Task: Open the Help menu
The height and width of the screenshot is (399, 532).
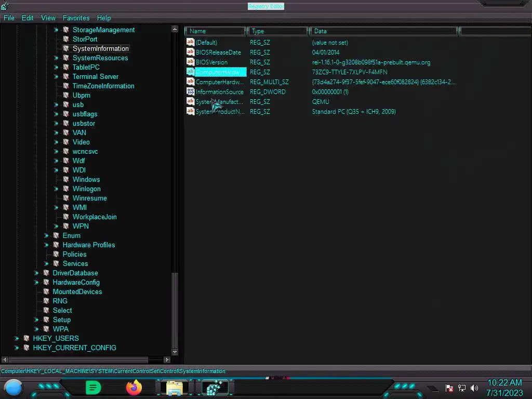Action: 104,18
